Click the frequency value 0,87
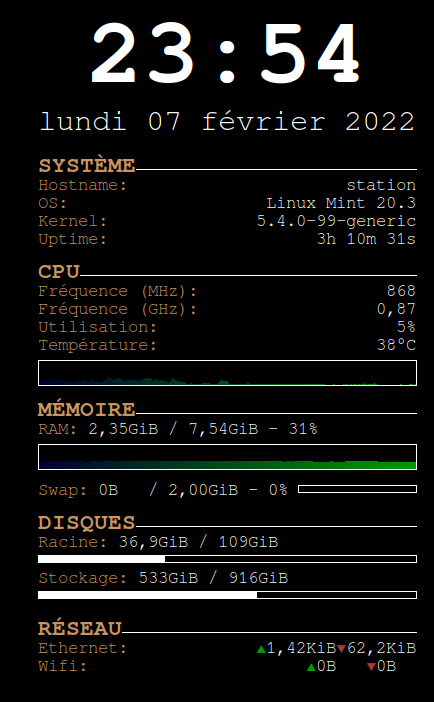 (396, 309)
